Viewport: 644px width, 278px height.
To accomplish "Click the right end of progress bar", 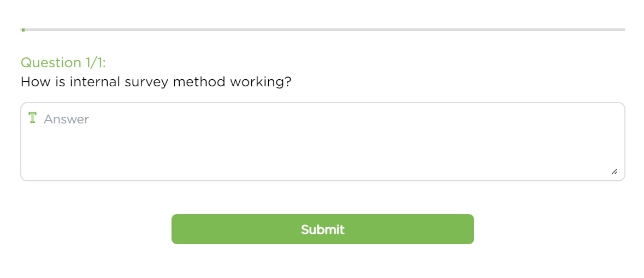I will pos(623,29).
